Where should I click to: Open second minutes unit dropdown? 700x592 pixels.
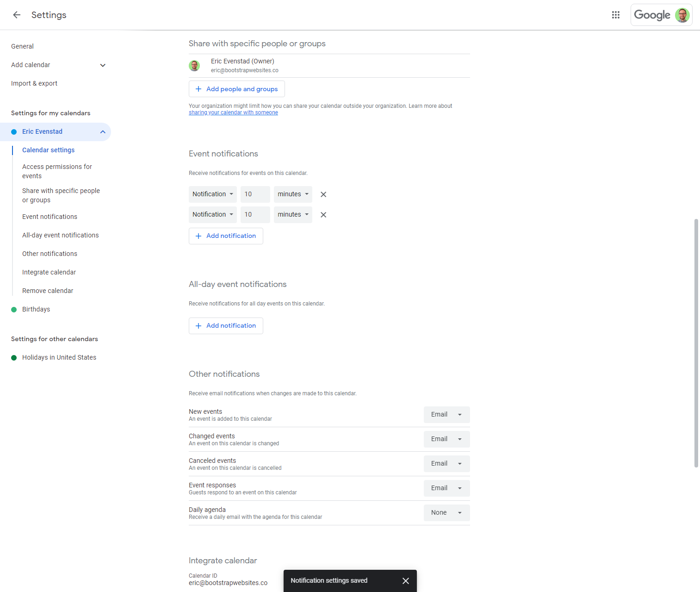(x=293, y=215)
